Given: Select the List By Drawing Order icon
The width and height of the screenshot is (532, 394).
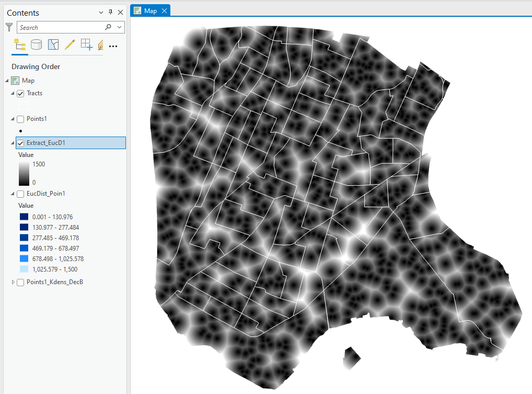Looking at the screenshot, I should click(x=19, y=44).
